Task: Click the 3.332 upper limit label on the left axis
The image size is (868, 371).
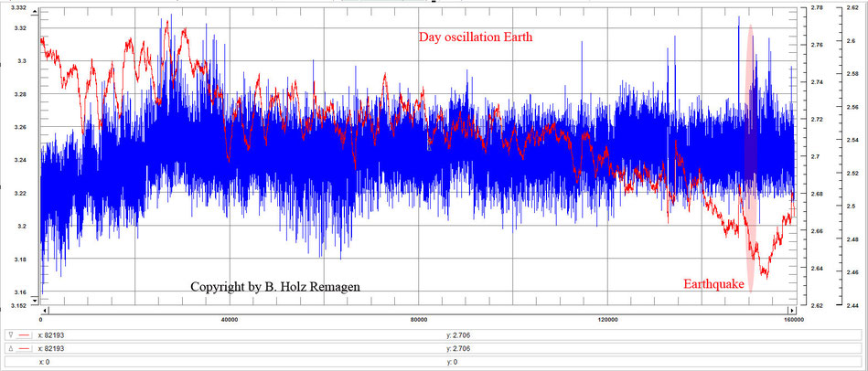Action: click(19, 6)
